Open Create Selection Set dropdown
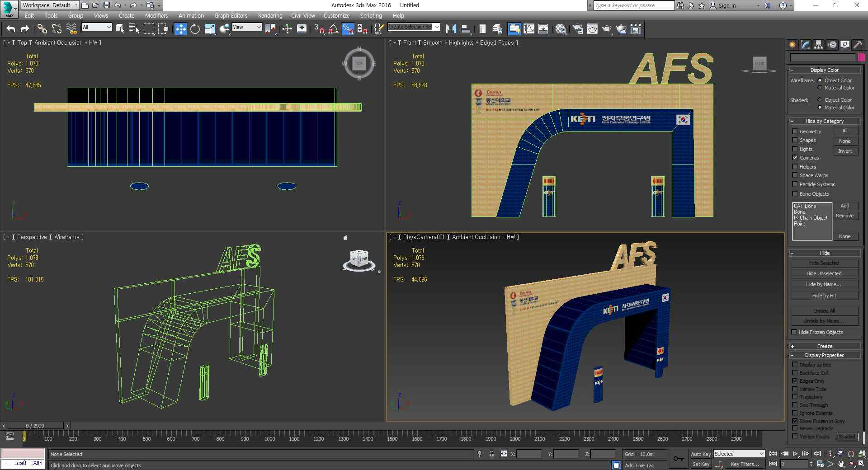 click(x=414, y=27)
